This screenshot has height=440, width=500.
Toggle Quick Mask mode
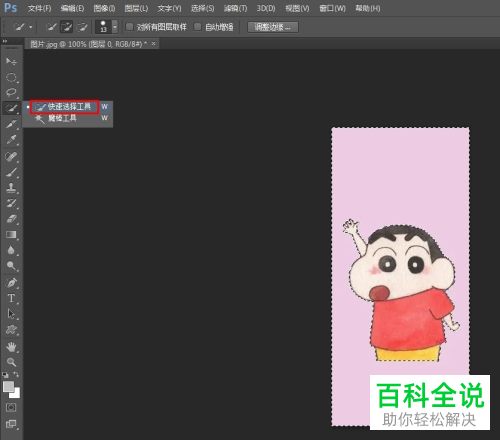pos(11,407)
